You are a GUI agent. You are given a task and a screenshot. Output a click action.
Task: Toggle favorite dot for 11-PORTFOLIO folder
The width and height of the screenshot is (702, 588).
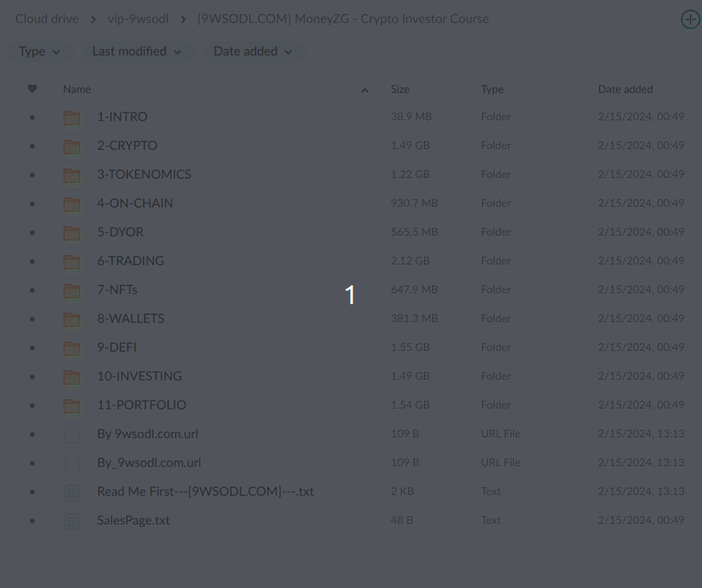tap(32, 406)
